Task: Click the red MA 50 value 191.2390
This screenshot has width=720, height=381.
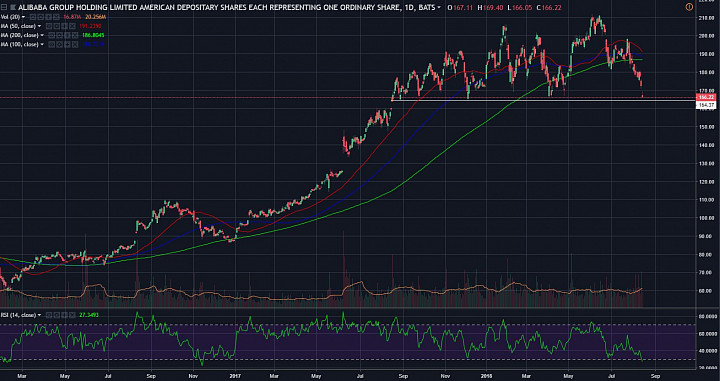Action: (90, 26)
